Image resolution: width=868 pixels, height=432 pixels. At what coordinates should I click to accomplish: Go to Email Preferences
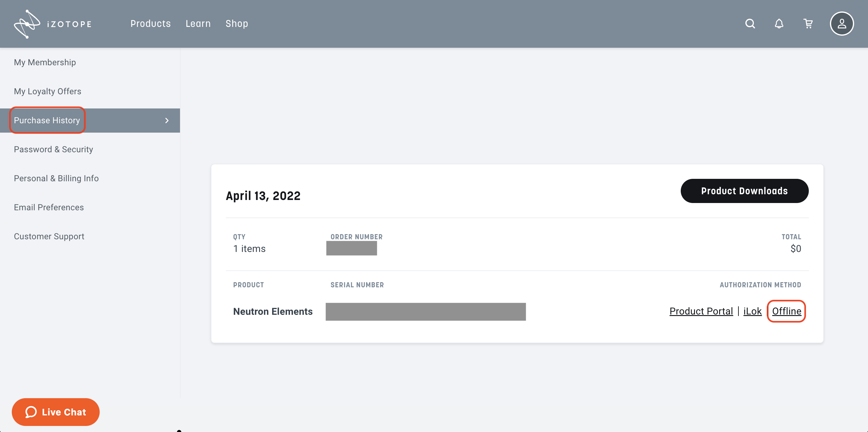point(49,207)
